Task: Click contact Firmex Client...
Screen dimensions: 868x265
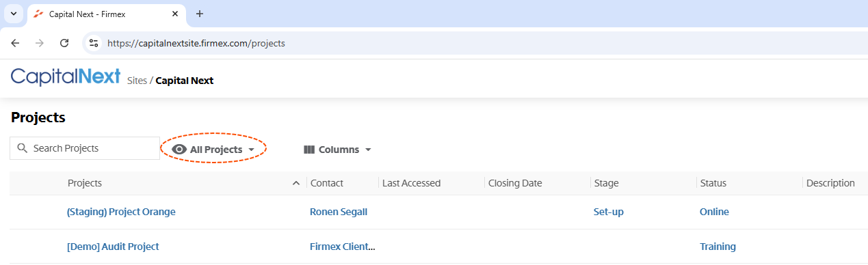Action: coord(343,247)
